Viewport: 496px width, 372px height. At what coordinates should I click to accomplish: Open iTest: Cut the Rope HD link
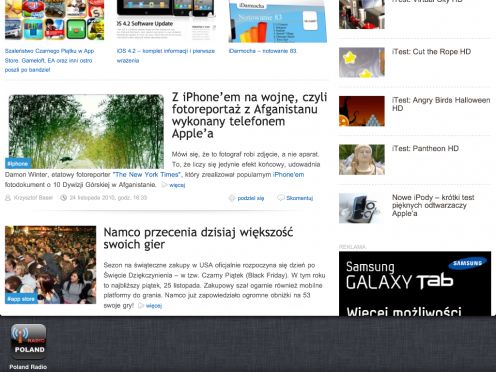(x=431, y=52)
